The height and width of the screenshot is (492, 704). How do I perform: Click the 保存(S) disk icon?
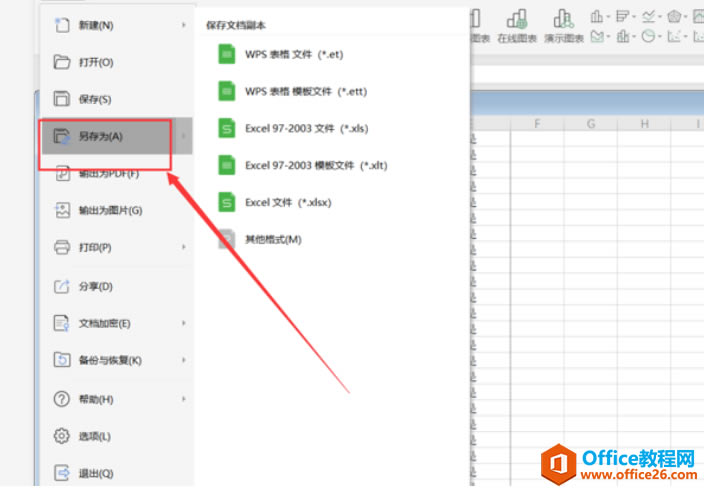62,99
